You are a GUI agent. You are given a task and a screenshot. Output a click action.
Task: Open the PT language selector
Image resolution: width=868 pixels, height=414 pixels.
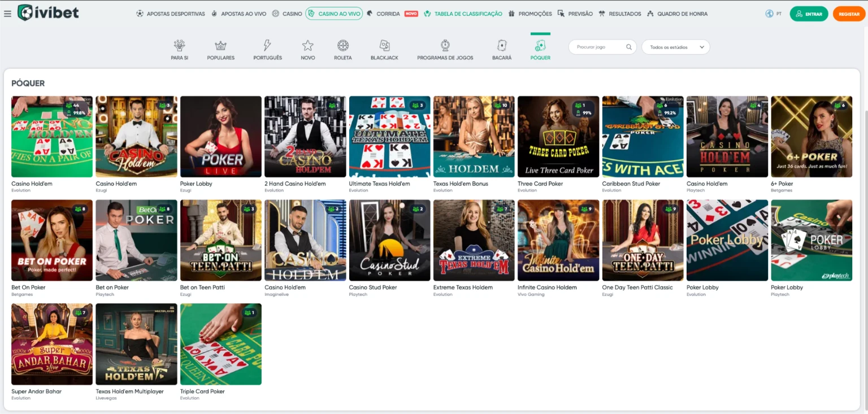tap(773, 14)
